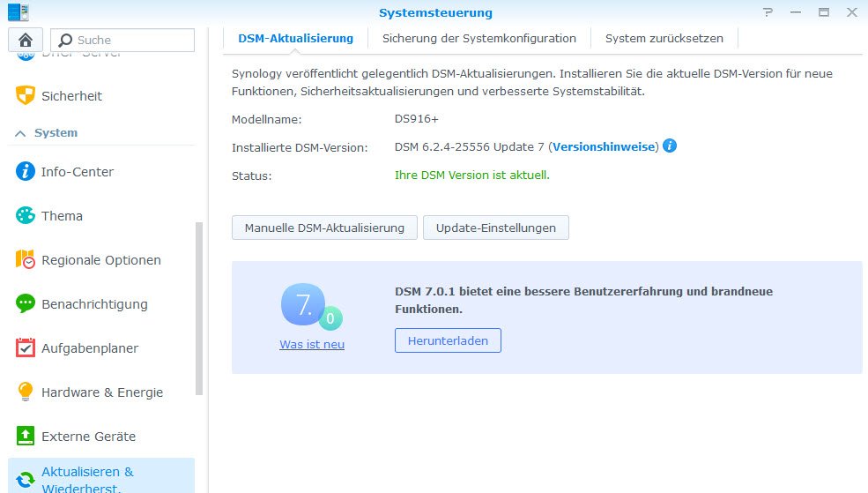Open the System zurücksetzen tab

pos(664,38)
